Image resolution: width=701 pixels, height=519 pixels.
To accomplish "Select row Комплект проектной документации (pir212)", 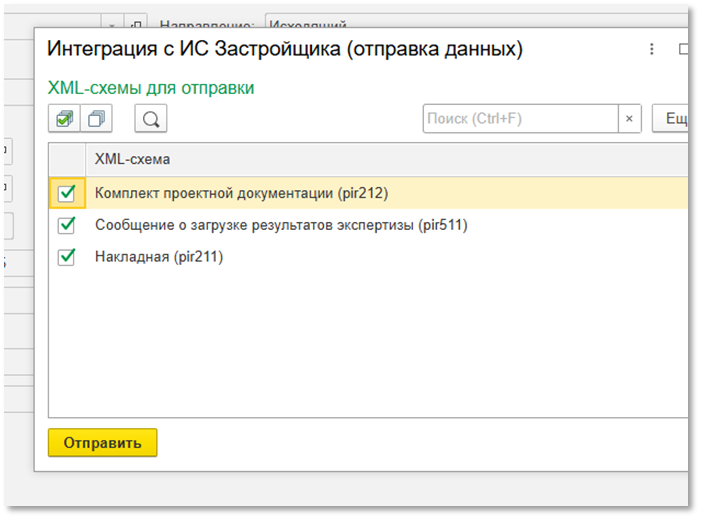I will [240, 193].
